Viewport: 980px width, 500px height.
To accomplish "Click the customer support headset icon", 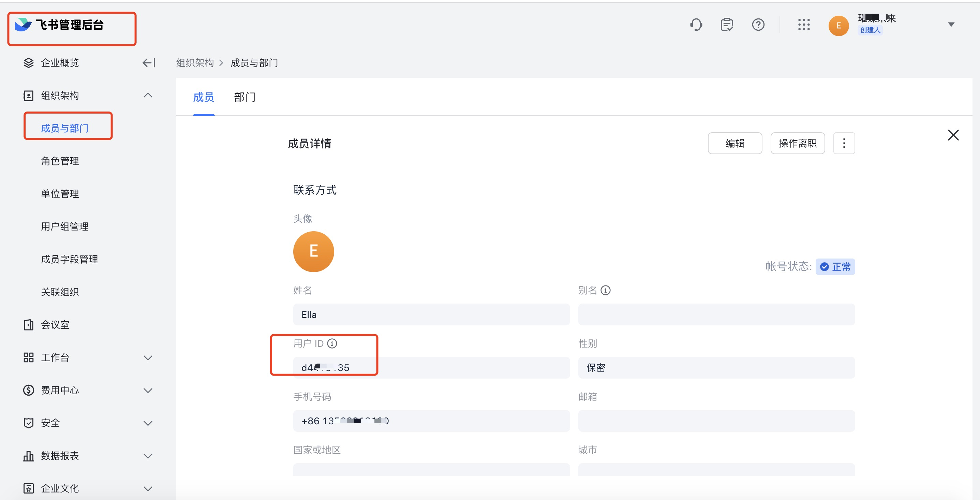I will coord(696,25).
